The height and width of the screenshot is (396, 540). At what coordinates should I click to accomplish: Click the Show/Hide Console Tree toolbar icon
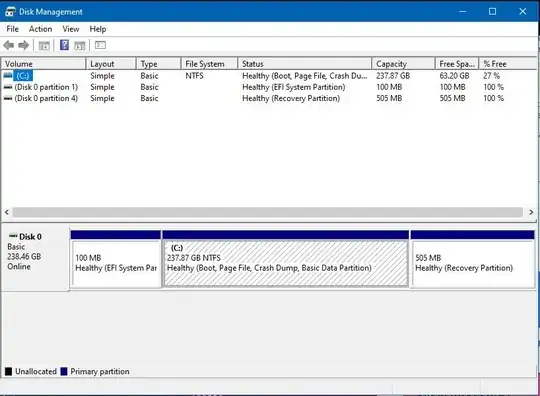coord(44,45)
